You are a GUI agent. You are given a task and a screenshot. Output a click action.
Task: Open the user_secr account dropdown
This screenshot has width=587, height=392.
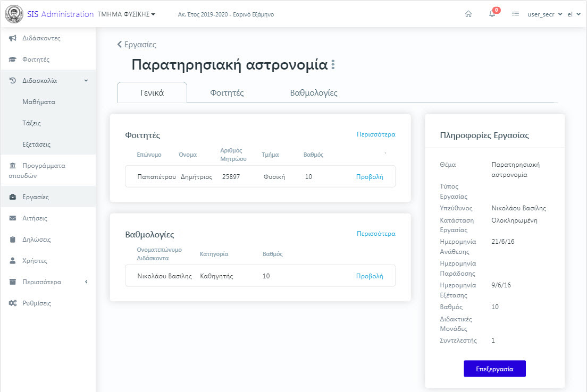[544, 14]
